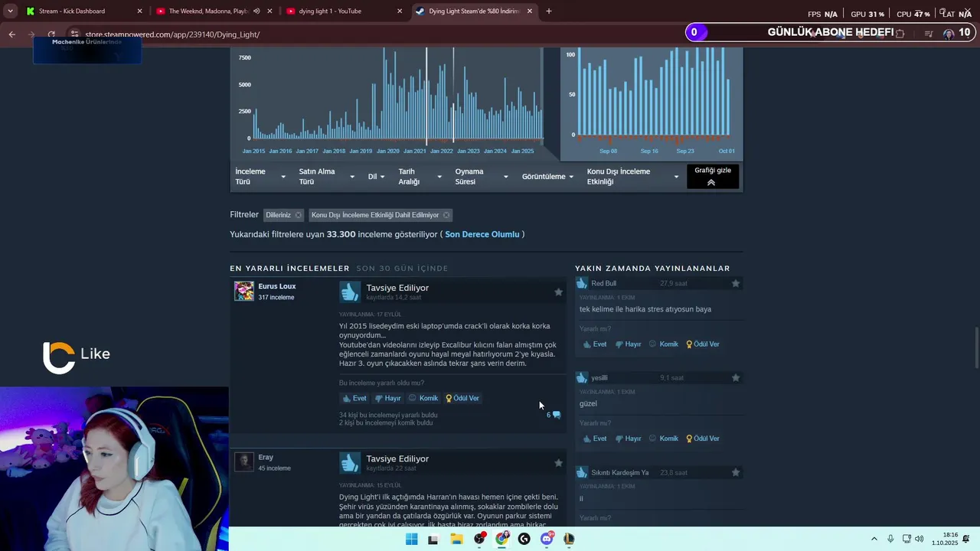Screen dimensions: 980x551
Task: Give an award to Red Bull's review
Action: [703, 344]
